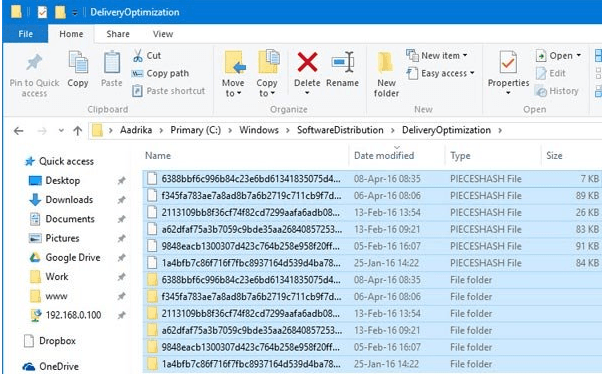Select 91 KB PIECESHASH file 9848eacb1300307d...
602x374 pixels.
(x=372, y=246)
